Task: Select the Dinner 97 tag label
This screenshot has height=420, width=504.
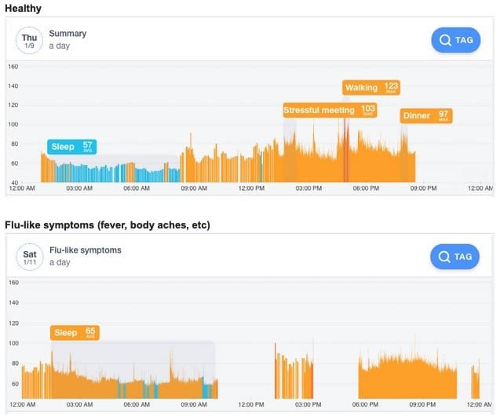Action: [x=425, y=115]
